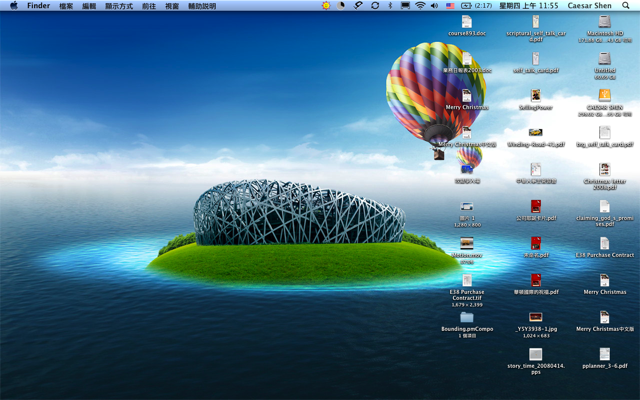Open the Apple menu
Image resolution: width=640 pixels, height=400 pixels.
pos(13,5)
